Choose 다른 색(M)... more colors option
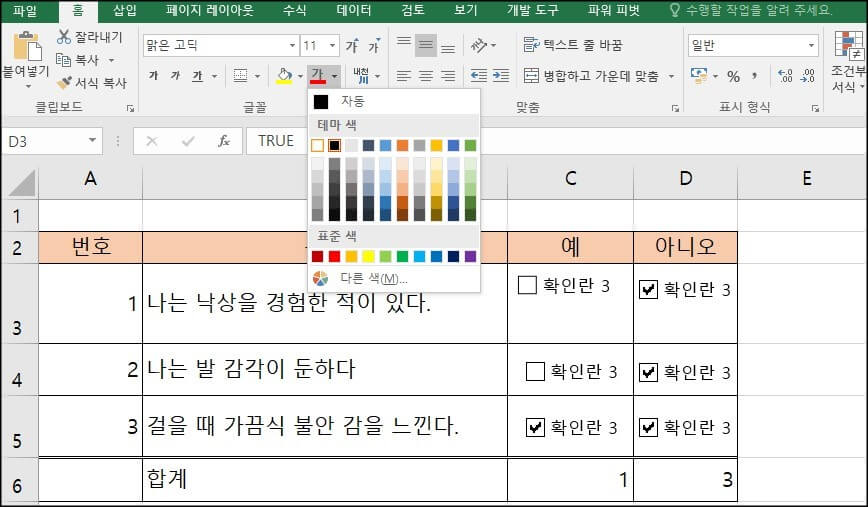Screen dimensions: 868x507 point(394,278)
